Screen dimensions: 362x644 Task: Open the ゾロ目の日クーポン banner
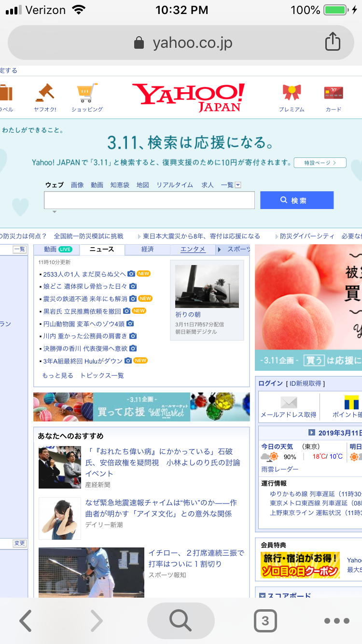300,565
